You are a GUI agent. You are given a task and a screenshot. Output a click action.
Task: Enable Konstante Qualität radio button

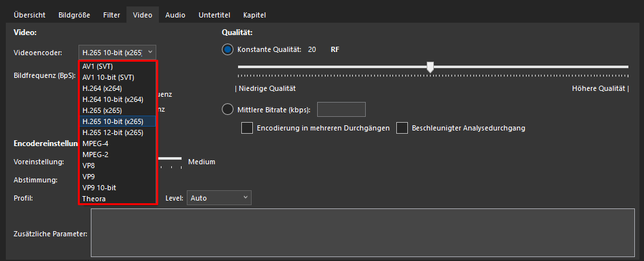point(228,50)
